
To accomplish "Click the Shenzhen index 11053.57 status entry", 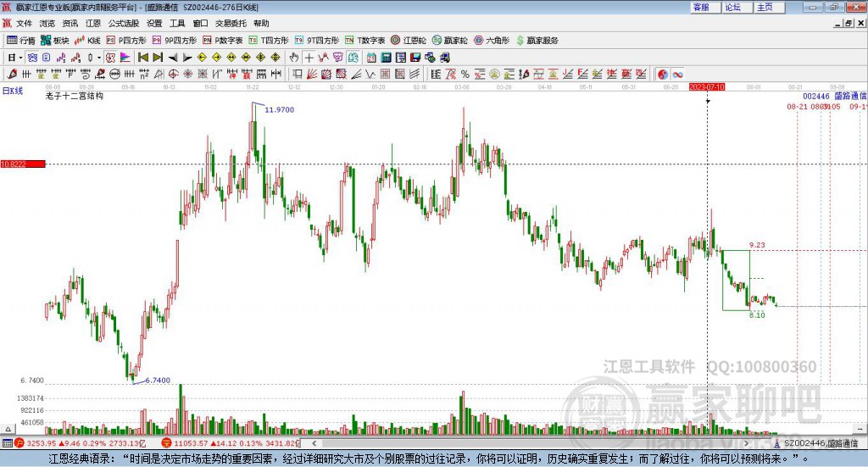I will 231,443.
